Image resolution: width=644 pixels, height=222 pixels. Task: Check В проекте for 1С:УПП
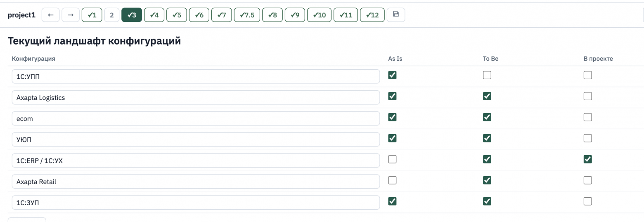[588, 75]
